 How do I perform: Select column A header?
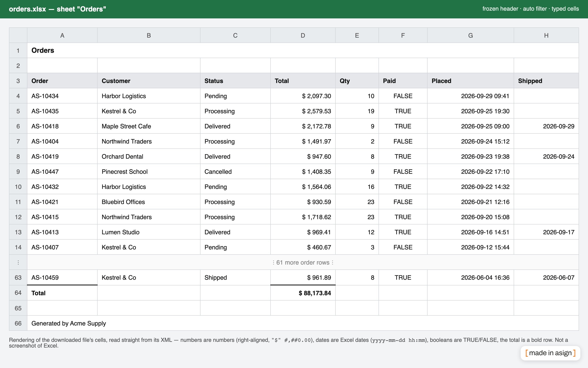pos(62,35)
